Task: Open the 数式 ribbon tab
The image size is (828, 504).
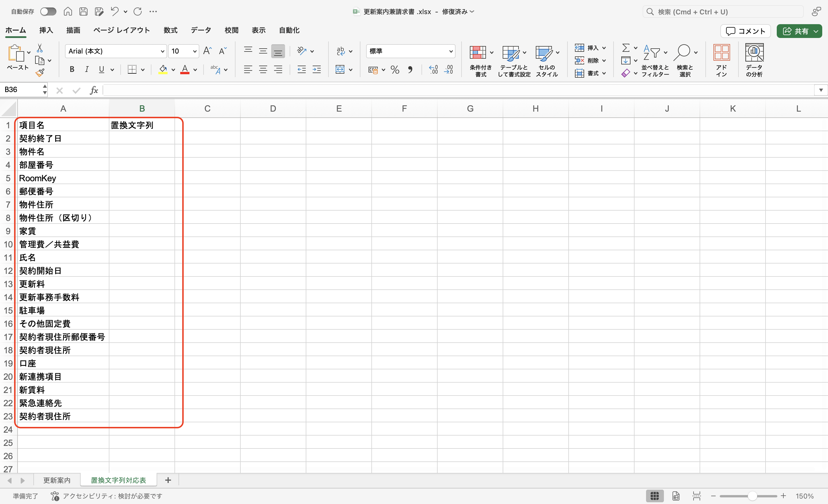Action: tap(170, 30)
